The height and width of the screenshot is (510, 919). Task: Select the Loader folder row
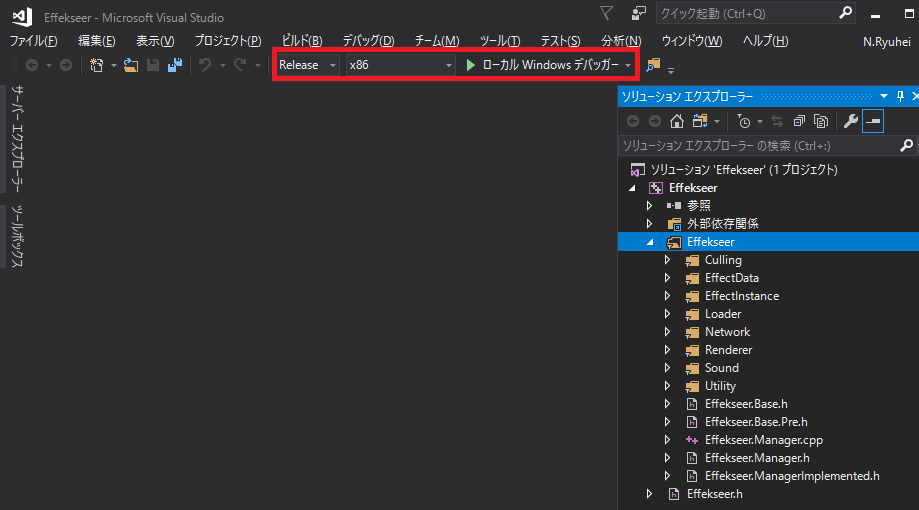tap(768, 314)
